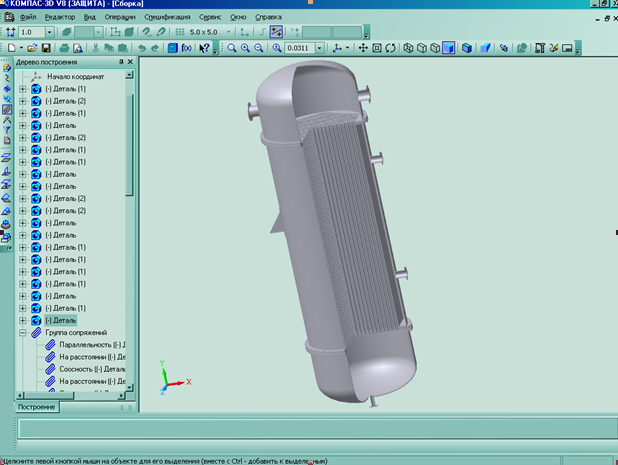618x465 pixels.
Task: Pin the Дерево построения panel
Action: pyautogui.click(x=121, y=62)
